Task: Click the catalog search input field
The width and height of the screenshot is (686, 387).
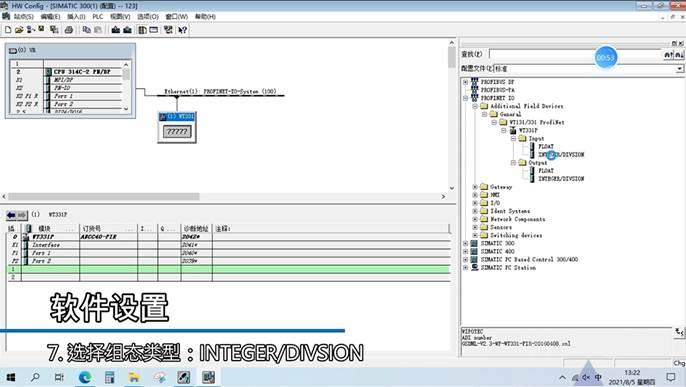Action: pyautogui.click(x=575, y=54)
